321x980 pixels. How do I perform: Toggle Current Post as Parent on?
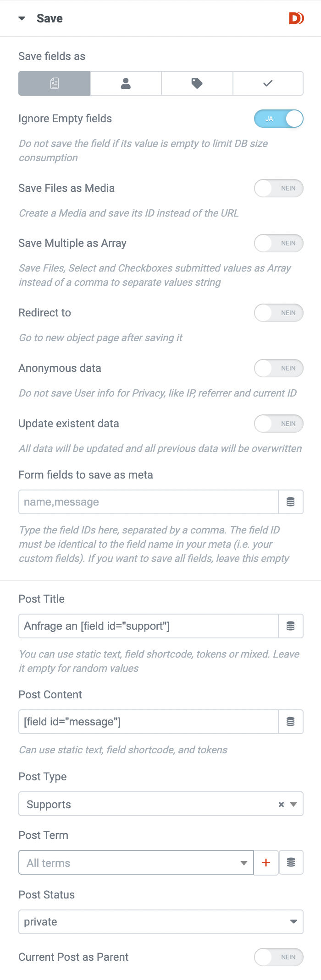coord(278,957)
